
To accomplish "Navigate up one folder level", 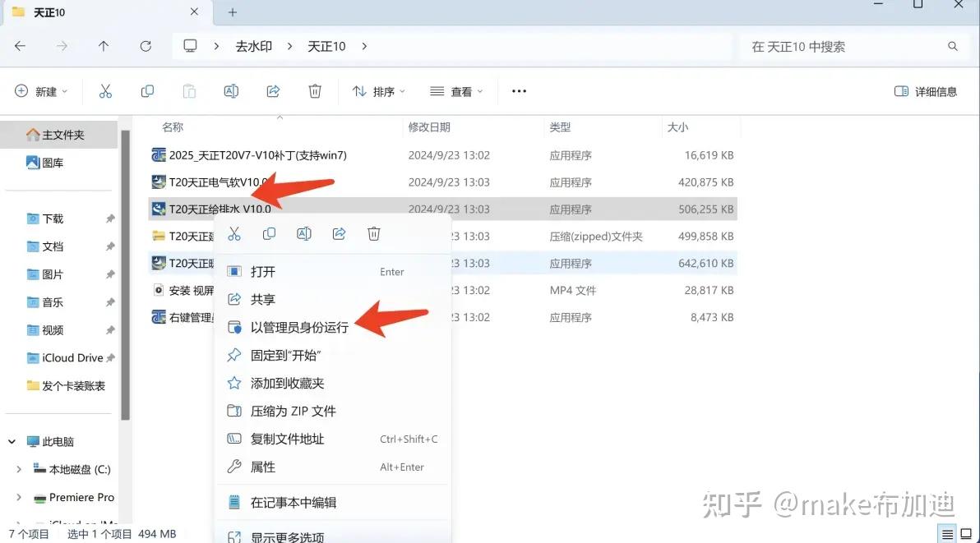I will click(104, 46).
